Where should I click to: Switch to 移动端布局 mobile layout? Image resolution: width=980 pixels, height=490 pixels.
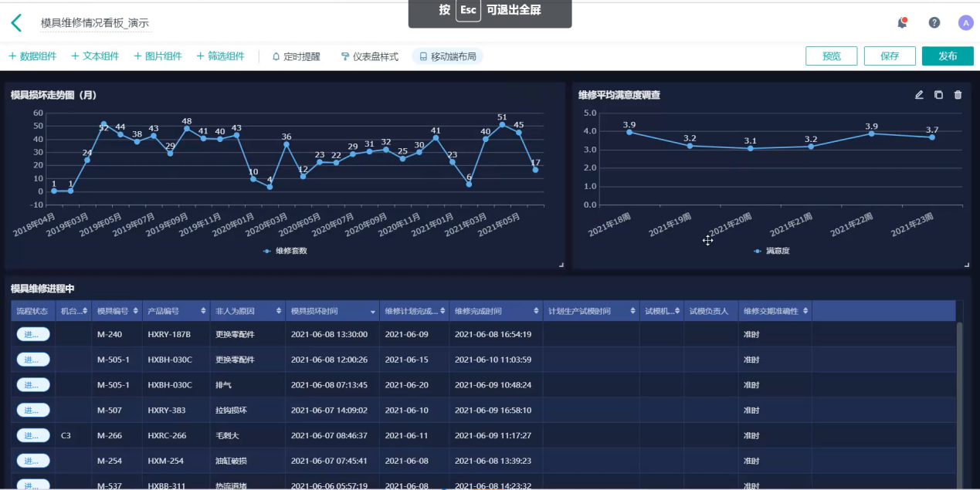click(447, 56)
